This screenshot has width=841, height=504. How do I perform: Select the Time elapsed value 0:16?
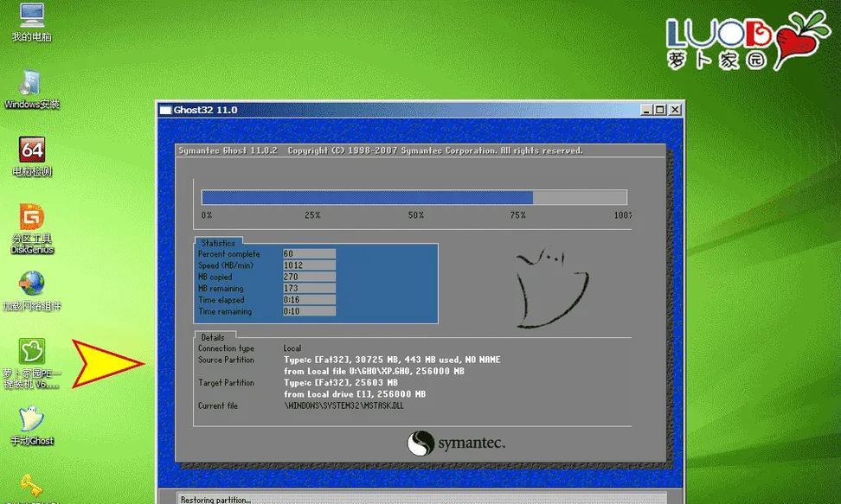tap(309, 300)
